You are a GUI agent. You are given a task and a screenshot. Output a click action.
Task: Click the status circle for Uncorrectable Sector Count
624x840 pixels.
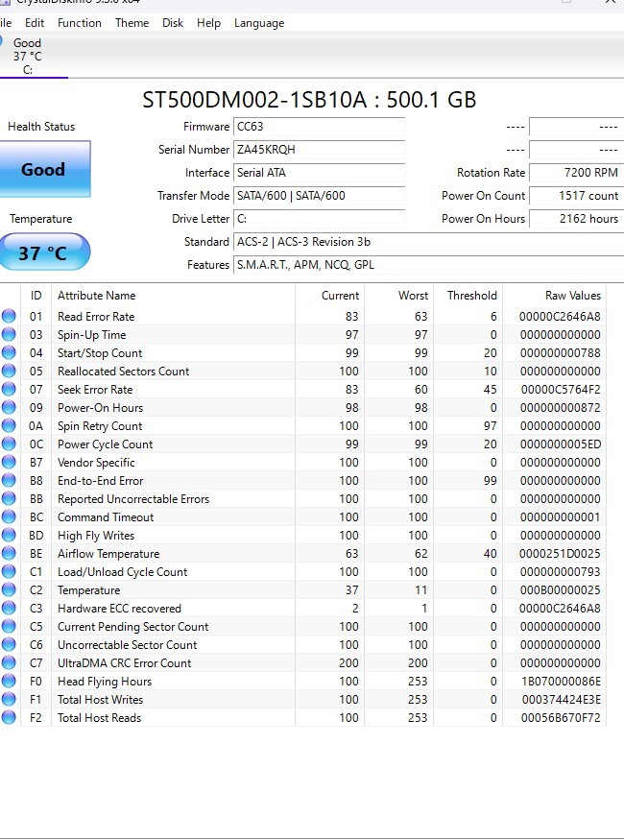[9, 644]
